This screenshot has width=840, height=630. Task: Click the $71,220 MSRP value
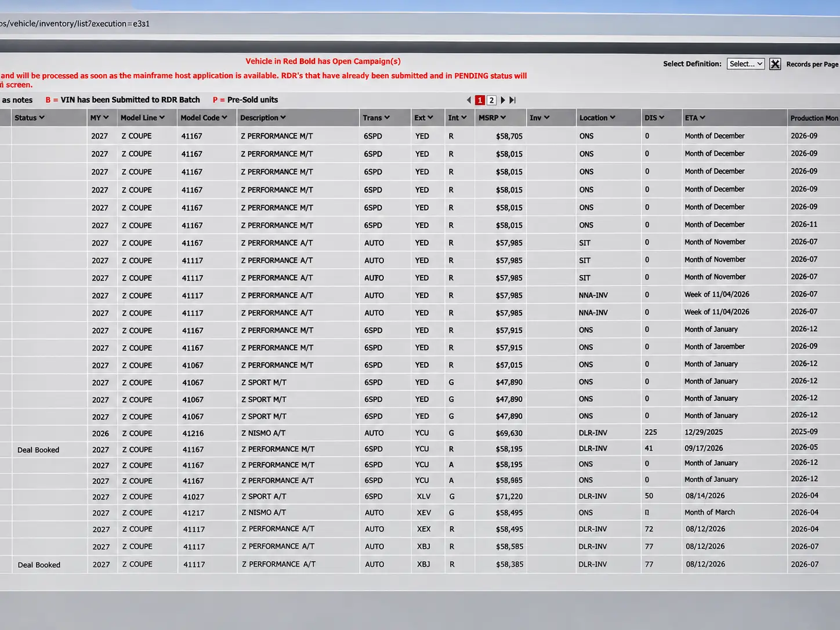pyautogui.click(x=509, y=497)
